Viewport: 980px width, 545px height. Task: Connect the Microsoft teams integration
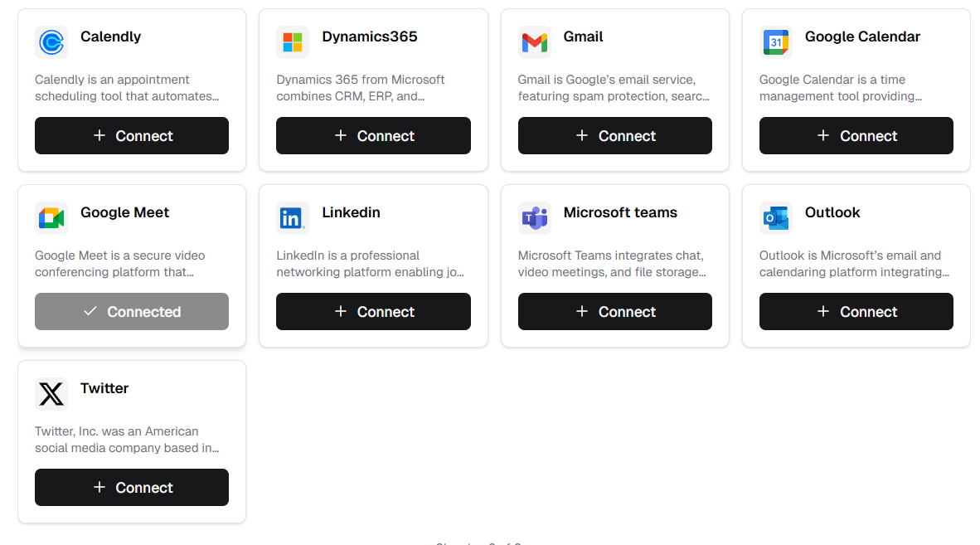[x=614, y=311]
